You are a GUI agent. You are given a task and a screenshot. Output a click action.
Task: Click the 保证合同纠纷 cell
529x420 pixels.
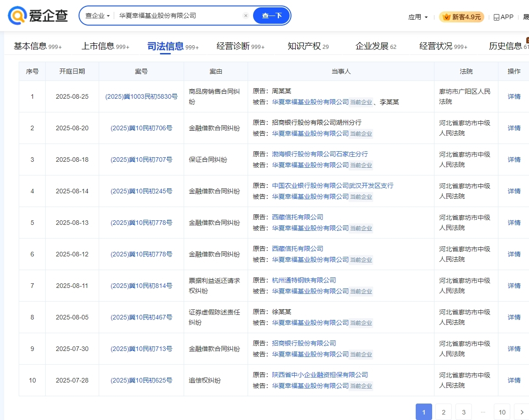[x=216, y=159]
